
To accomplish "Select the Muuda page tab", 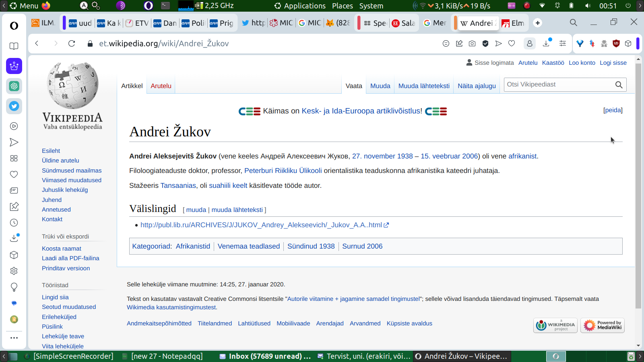I will 380,86.
